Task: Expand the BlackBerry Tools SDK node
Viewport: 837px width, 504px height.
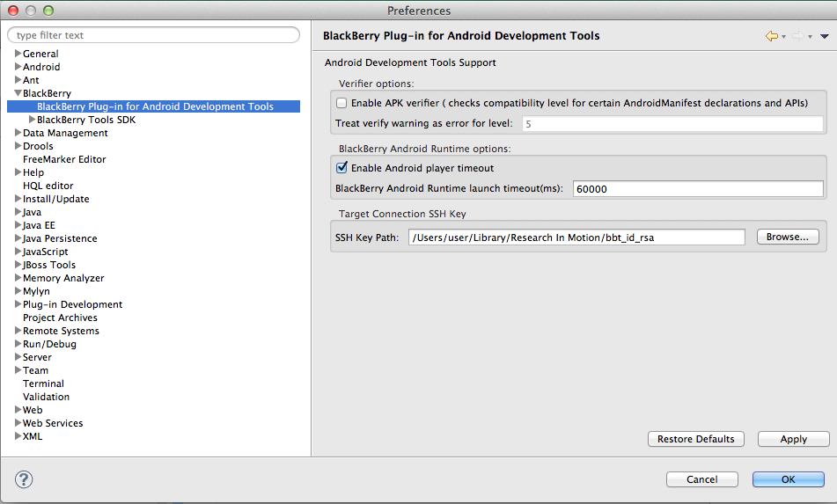Action: (32, 120)
